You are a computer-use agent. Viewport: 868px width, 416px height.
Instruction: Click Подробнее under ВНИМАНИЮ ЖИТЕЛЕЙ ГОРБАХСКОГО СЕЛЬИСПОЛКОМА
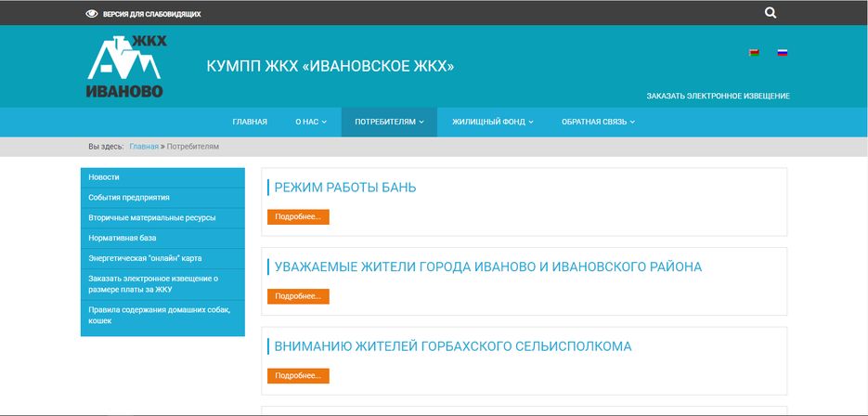[298, 376]
